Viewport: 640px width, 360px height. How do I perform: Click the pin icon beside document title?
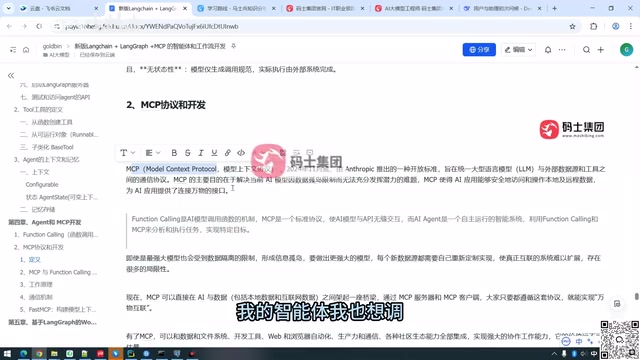(233, 46)
